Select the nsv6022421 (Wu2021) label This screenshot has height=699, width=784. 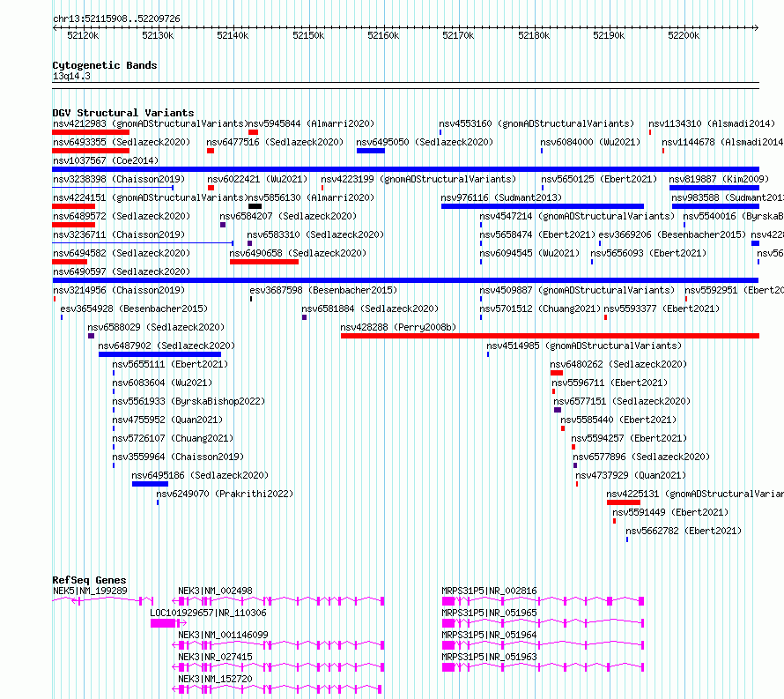coord(257,179)
